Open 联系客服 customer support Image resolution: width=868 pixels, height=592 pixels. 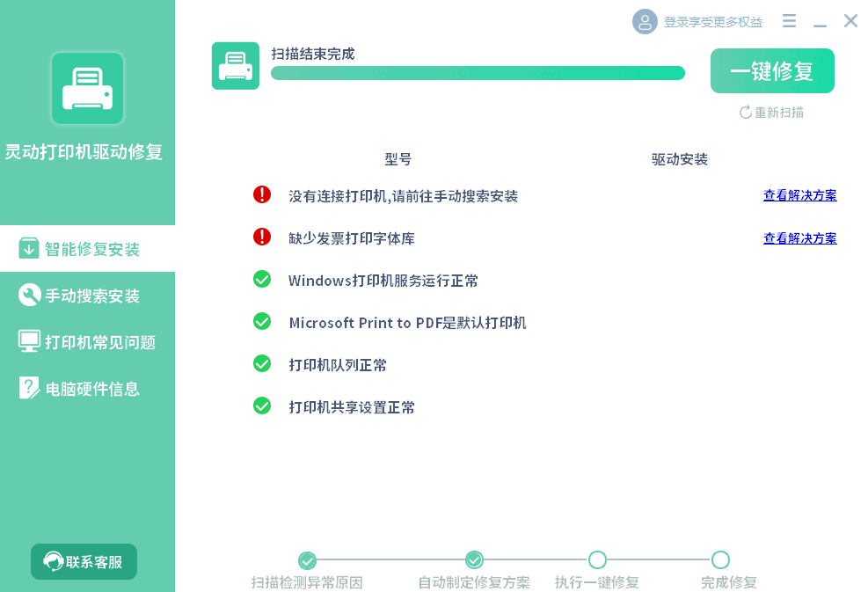coord(84,561)
